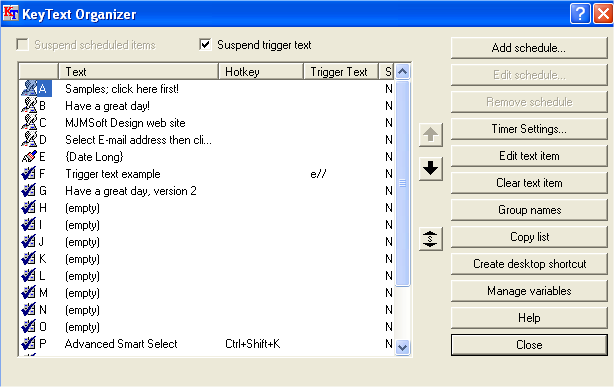Click the icon beside row C
This screenshot has width=614, height=387.
(x=29, y=123)
